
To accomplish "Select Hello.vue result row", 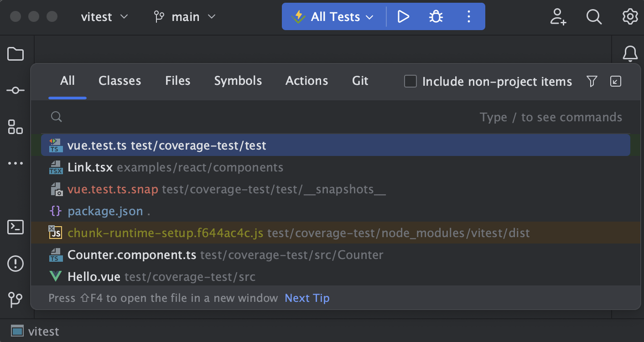I will [x=336, y=277].
